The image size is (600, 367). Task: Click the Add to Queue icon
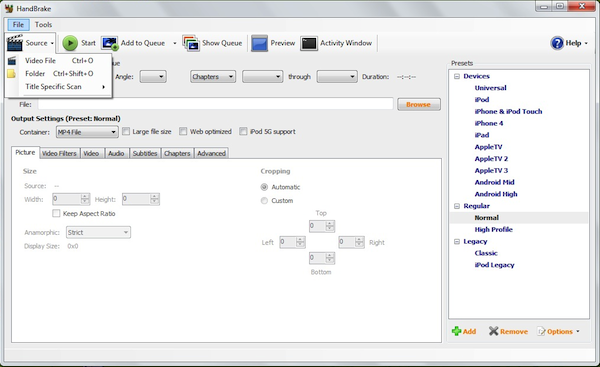pos(110,43)
